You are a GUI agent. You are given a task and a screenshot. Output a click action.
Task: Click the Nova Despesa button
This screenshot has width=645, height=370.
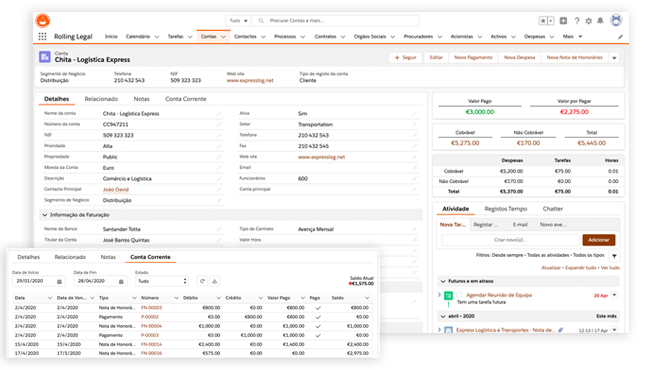pos(520,58)
